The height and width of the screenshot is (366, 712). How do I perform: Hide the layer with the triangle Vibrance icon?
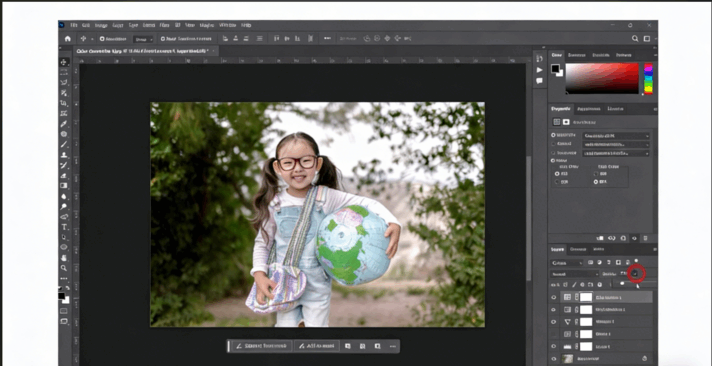554,321
